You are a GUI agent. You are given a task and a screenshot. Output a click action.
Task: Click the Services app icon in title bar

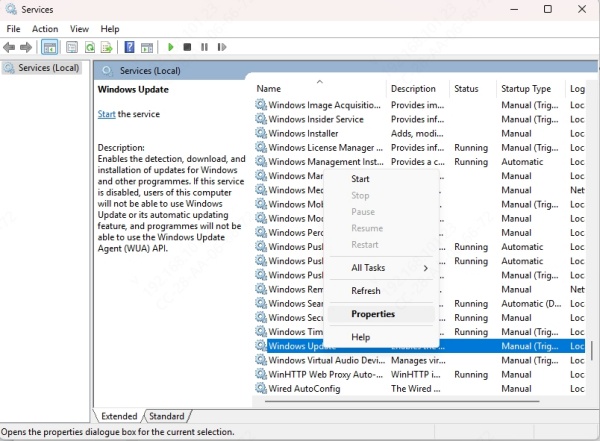coord(11,9)
